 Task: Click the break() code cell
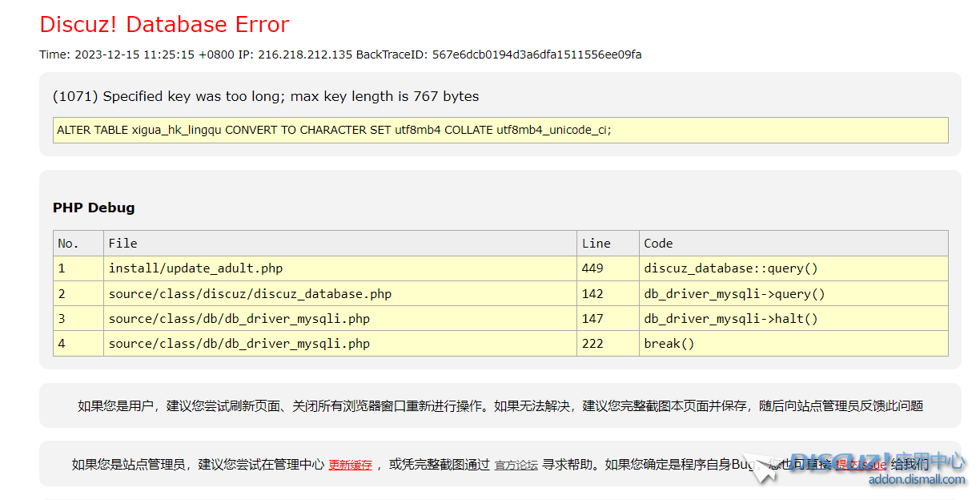coord(669,344)
